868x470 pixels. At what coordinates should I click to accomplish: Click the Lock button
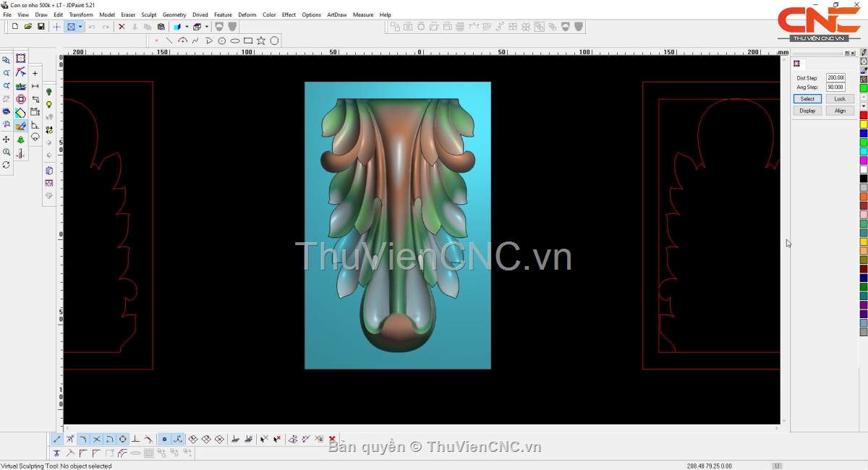(839, 99)
